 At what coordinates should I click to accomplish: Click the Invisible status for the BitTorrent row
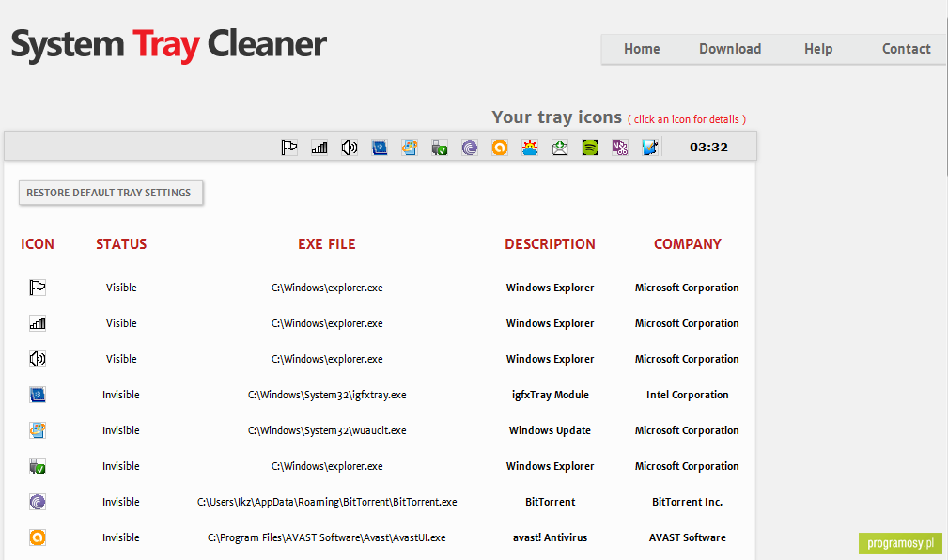point(121,502)
